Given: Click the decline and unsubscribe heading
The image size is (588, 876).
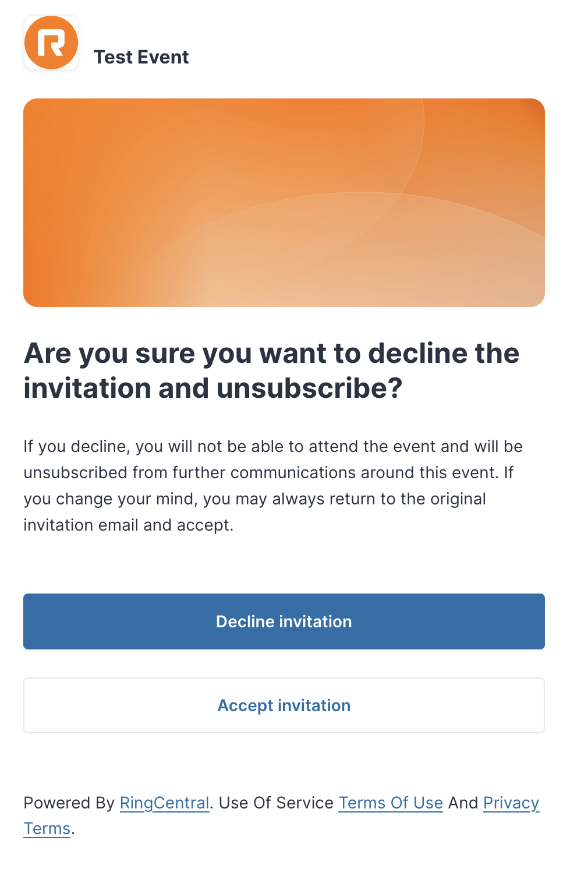Looking at the screenshot, I should pos(271,370).
